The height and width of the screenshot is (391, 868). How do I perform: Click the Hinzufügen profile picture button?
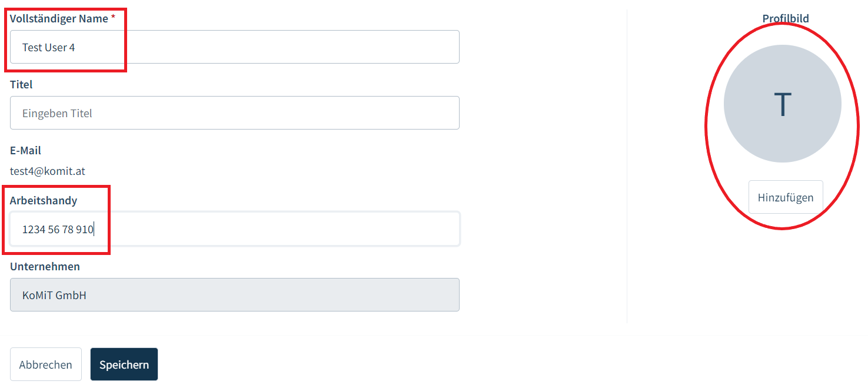[786, 197]
